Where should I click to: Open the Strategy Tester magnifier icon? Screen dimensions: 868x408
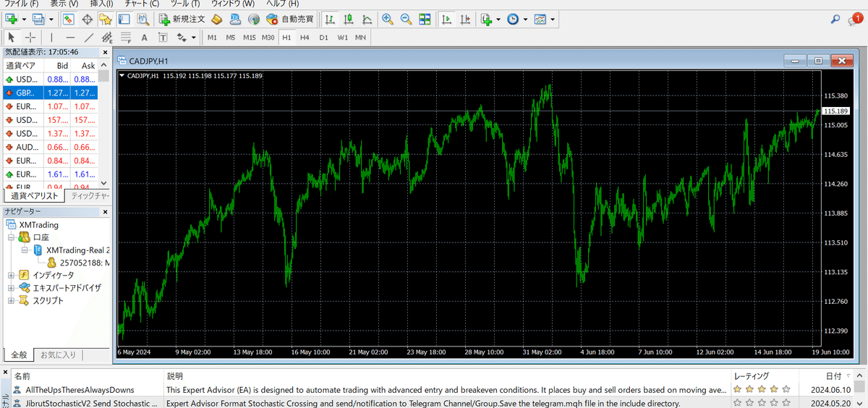pos(142,19)
